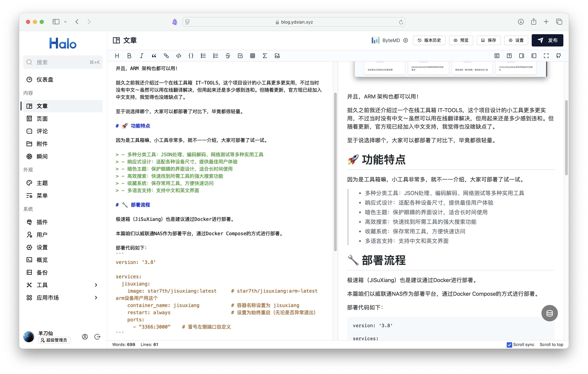Screen dimensions: 588x374
Task: Open 瞬间 moments in sidebar
Action: 63,156
